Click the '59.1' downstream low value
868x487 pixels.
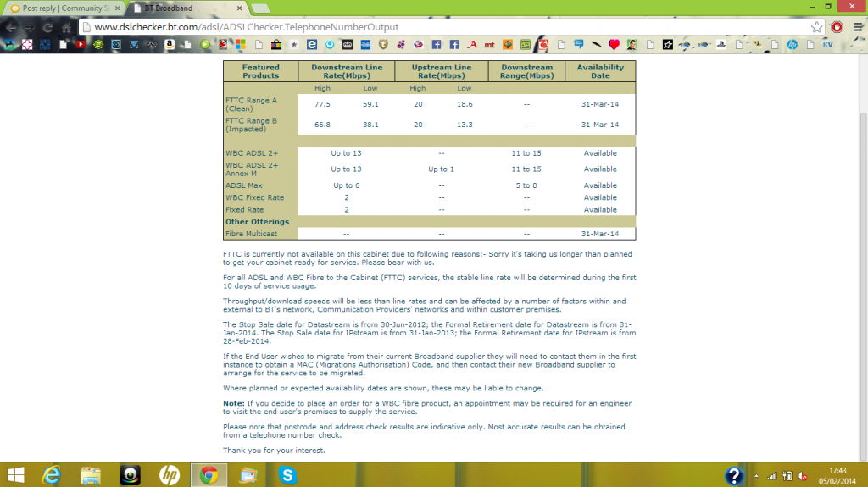(370, 104)
